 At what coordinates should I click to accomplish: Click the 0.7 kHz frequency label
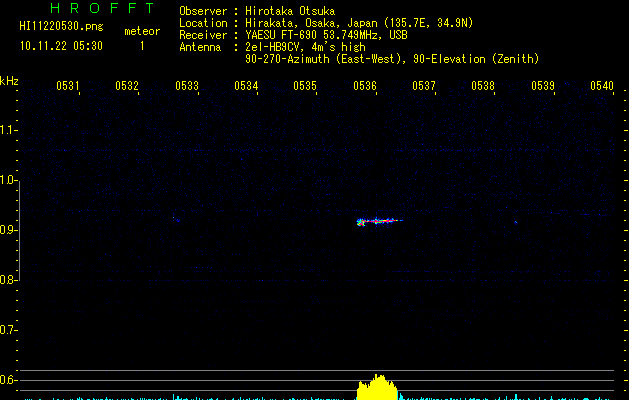click(x=9, y=330)
